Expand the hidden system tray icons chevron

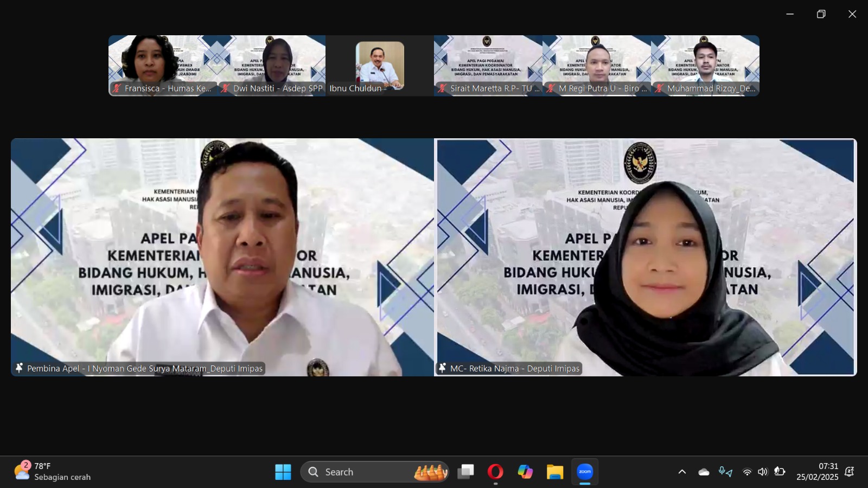click(x=682, y=472)
